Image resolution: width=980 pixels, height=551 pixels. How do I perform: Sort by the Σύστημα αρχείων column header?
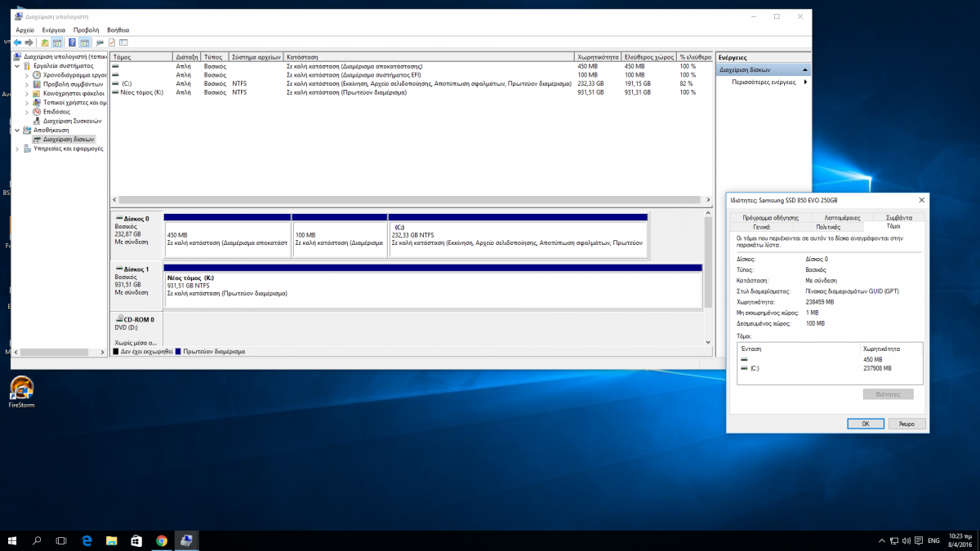(x=257, y=57)
